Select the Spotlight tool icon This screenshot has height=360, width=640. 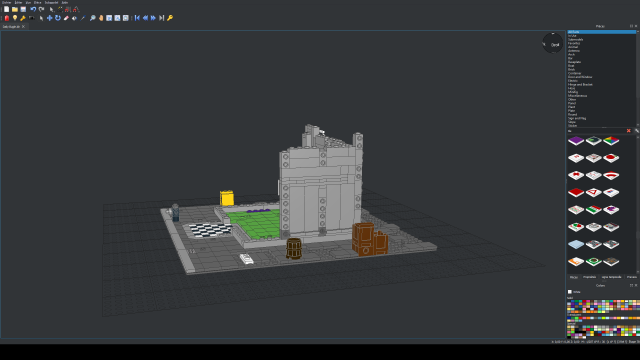click(x=23, y=18)
